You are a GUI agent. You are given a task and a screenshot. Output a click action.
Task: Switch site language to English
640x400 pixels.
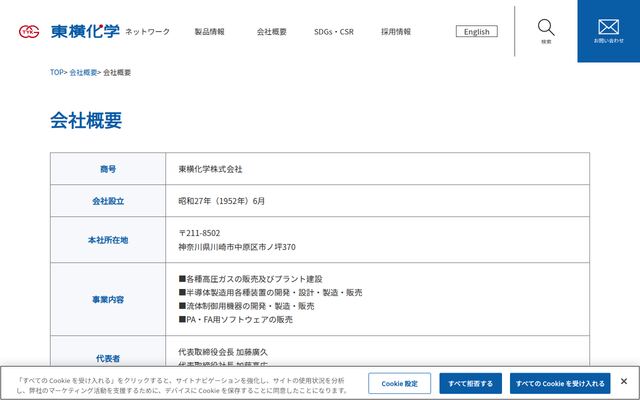(477, 31)
